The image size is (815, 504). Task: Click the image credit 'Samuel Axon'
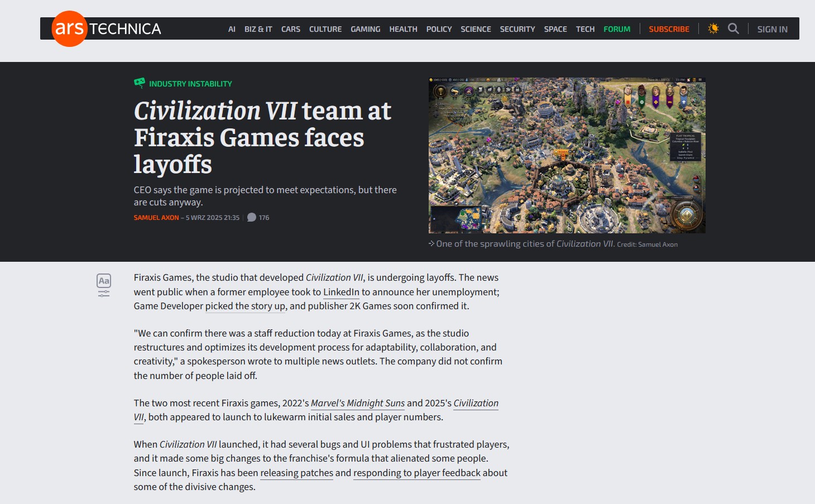point(658,244)
